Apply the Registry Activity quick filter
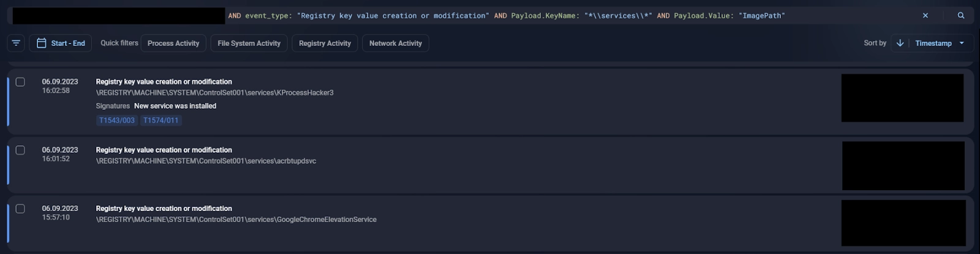 (x=325, y=43)
